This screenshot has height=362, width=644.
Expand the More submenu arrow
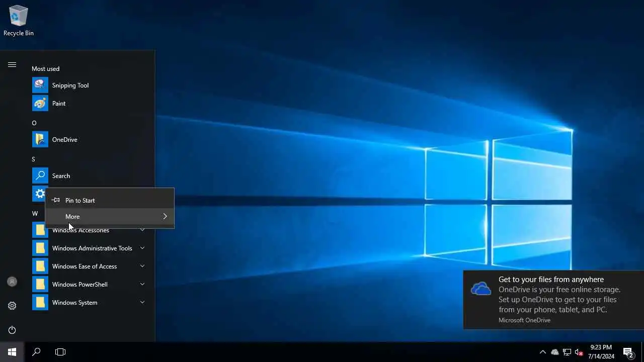tap(165, 216)
